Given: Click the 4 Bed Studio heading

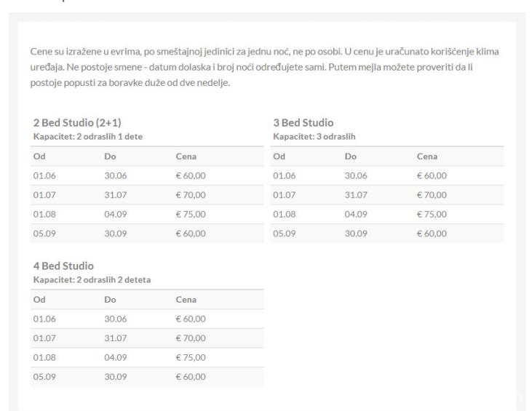Looking at the screenshot, I should pos(63,266).
